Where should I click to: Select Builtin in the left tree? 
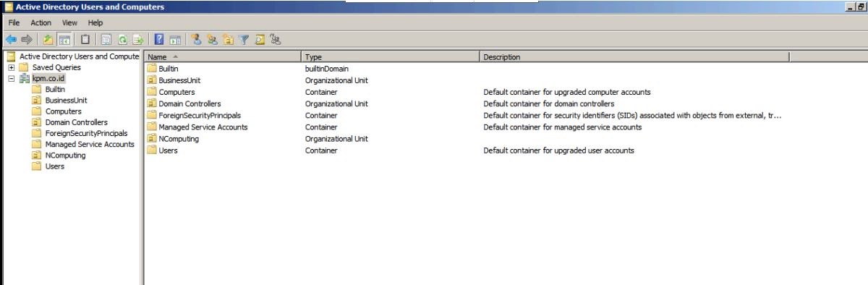55,89
